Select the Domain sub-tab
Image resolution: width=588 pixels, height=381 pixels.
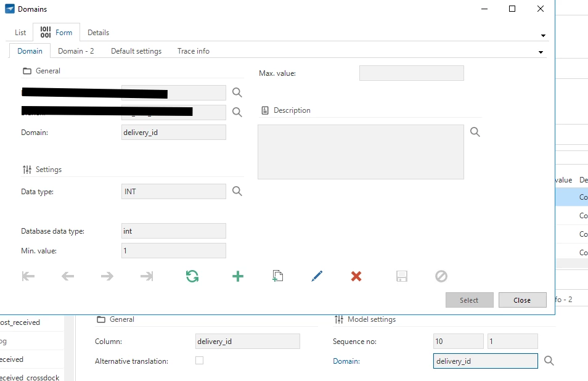coord(30,51)
